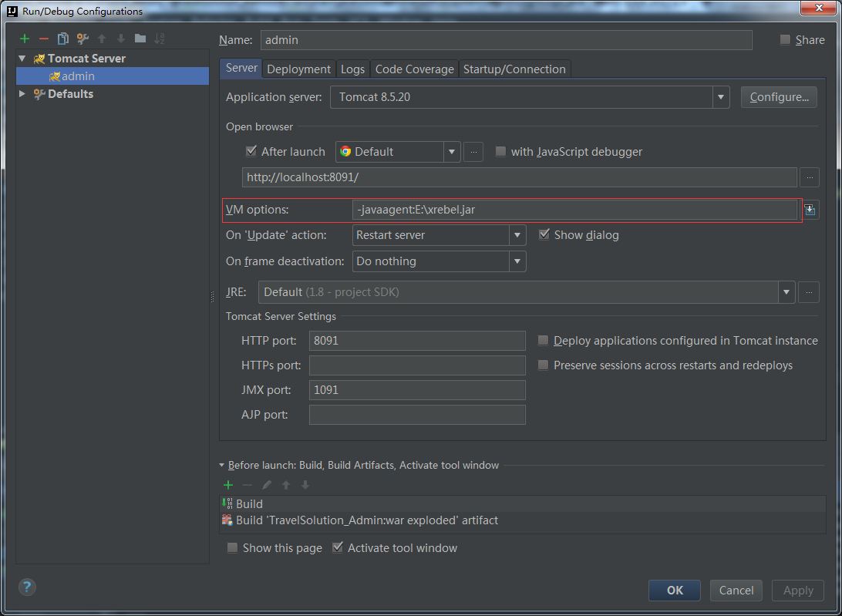Enable with JavaScript debugger checkbox
The image size is (842, 616).
tap(500, 151)
